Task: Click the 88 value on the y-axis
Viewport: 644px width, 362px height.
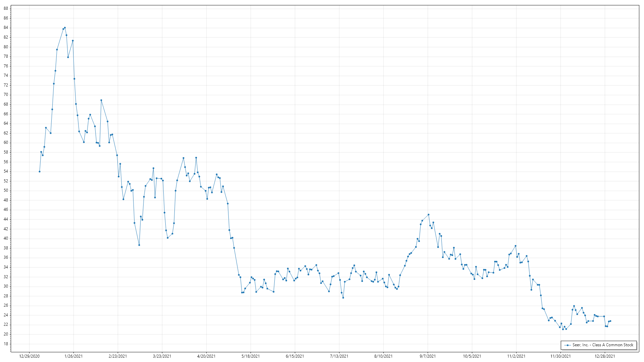Action: coord(6,9)
